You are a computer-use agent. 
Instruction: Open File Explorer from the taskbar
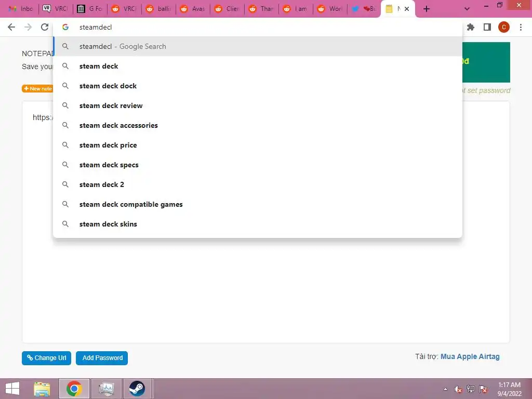pos(42,389)
